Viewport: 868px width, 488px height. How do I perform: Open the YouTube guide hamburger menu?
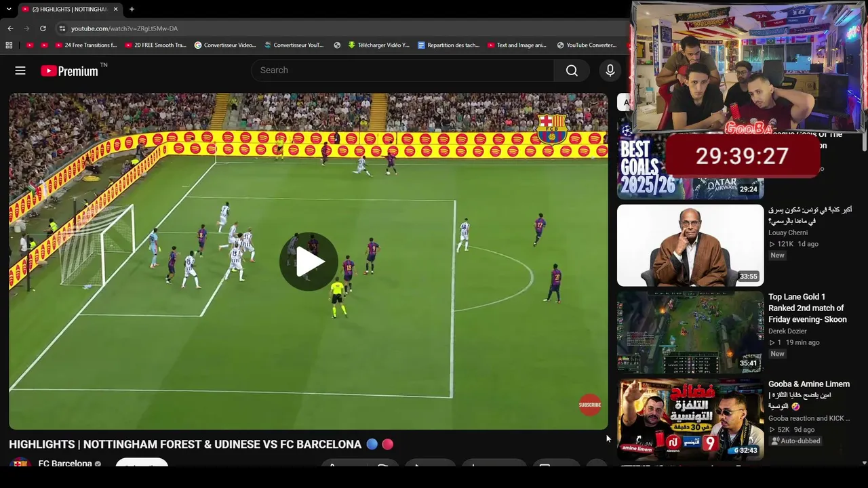click(x=20, y=70)
